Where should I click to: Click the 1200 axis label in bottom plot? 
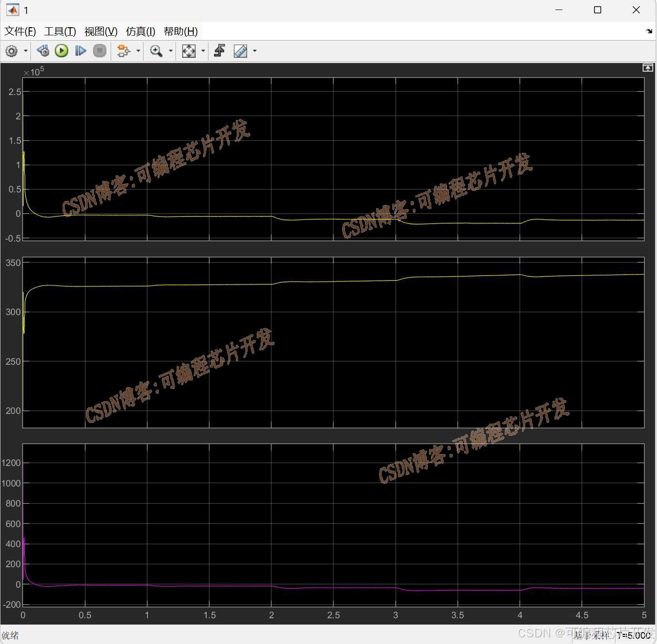pos(11,463)
